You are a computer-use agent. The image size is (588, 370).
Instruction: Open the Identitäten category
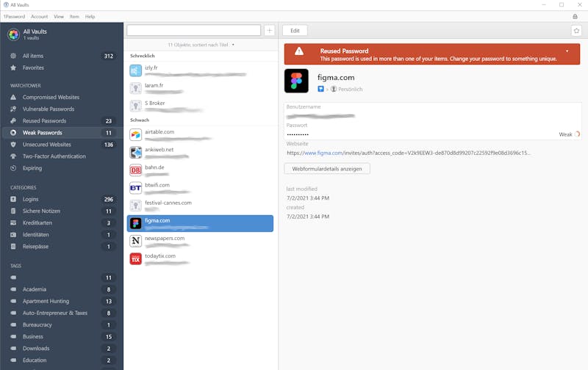[x=62, y=235]
